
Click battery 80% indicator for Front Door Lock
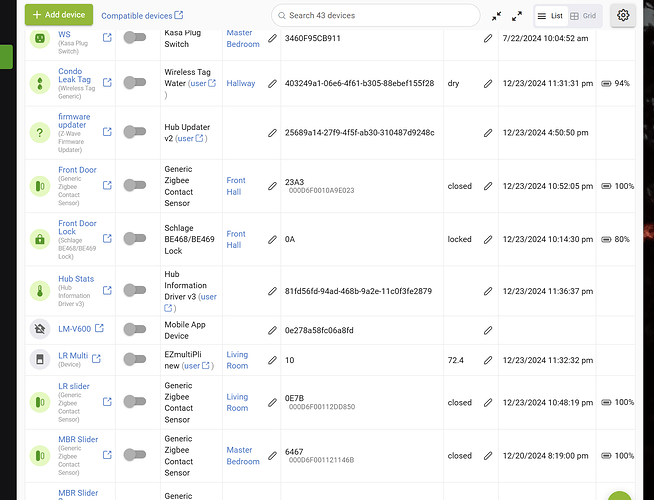(x=615, y=239)
